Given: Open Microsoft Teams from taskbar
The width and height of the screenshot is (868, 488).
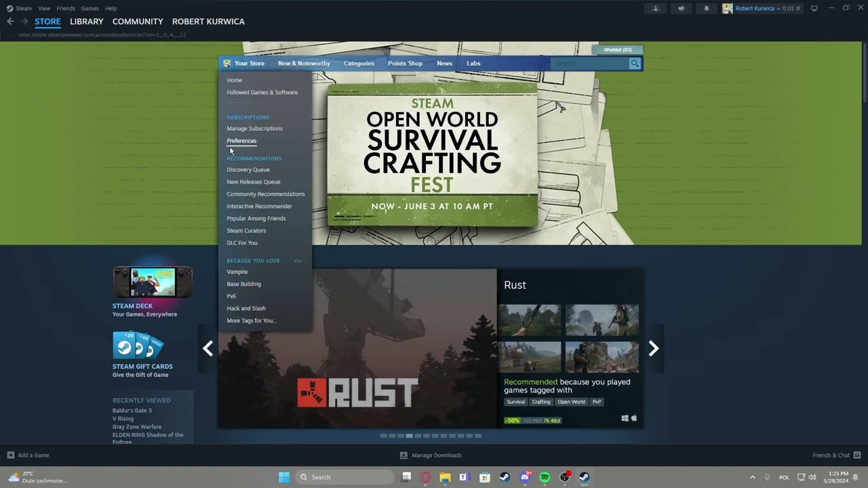Looking at the screenshot, I should (465, 477).
